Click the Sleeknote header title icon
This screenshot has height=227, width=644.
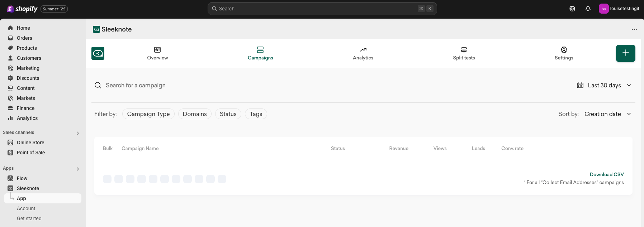(96, 29)
